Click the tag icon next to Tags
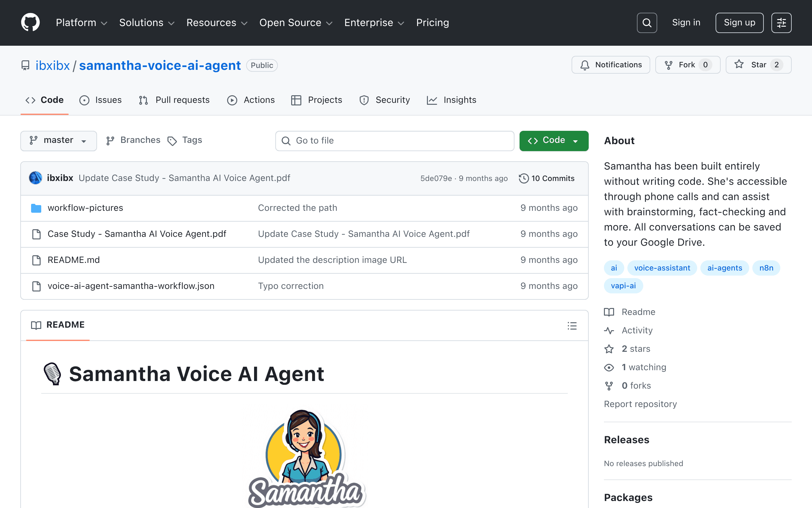The image size is (812, 508). click(172, 141)
